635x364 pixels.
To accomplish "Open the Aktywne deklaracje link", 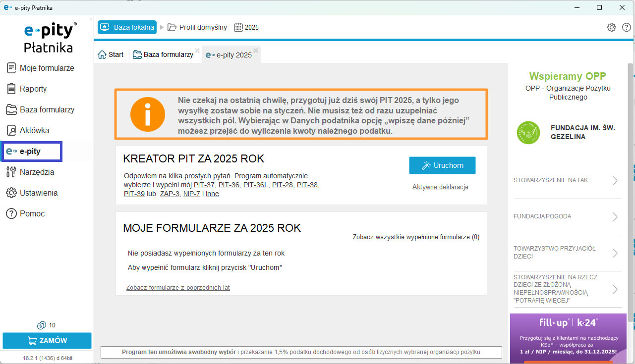I will pyautogui.click(x=440, y=187).
